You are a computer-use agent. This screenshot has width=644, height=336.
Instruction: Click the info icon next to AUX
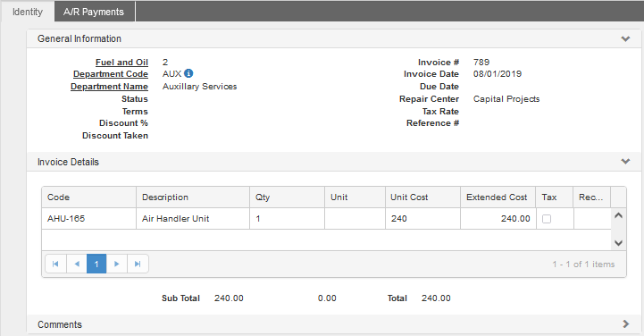click(x=188, y=73)
